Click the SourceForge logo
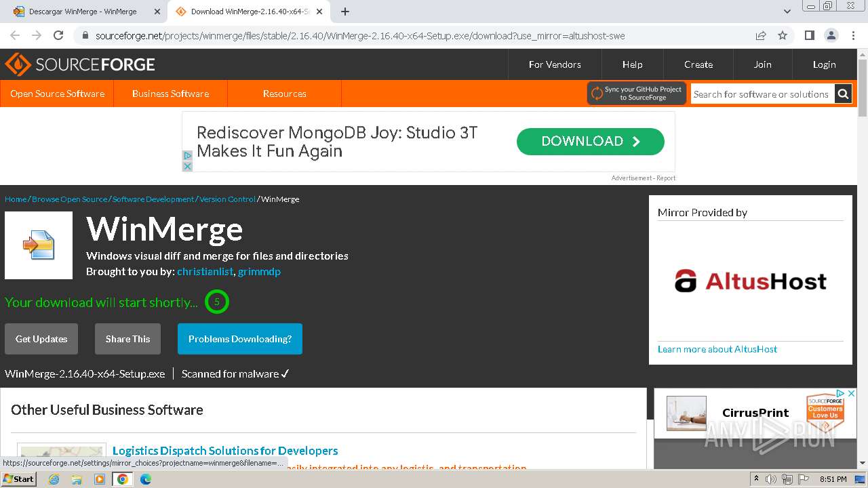Screen dimensions: 868x488 80,64
